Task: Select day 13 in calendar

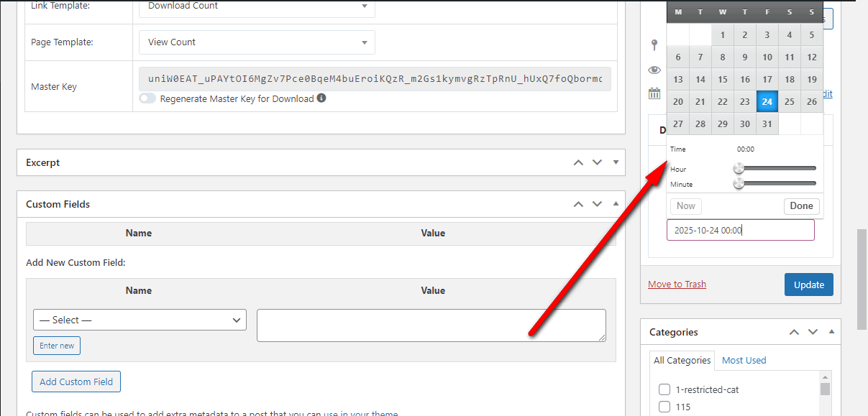Action: [678, 80]
